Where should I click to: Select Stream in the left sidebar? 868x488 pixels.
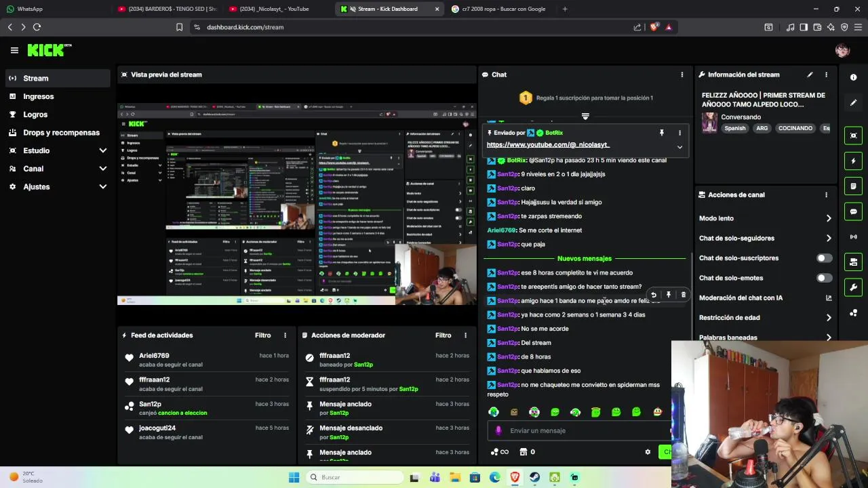click(x=57, y=78)
